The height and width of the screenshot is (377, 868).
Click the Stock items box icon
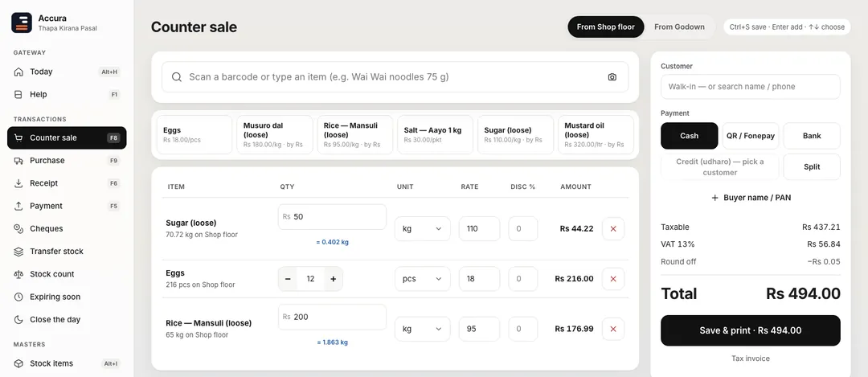pos(18,363)
